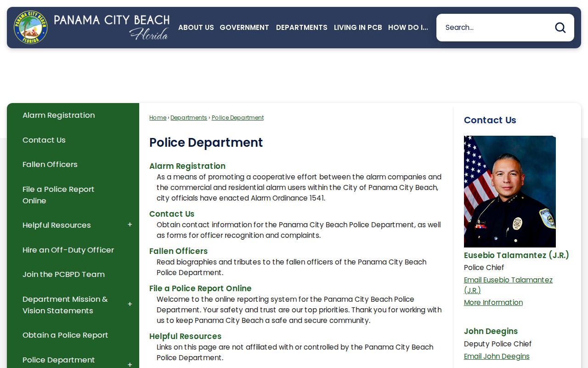
Task: Open the Living in PCB menu
Action: (358, 28)
